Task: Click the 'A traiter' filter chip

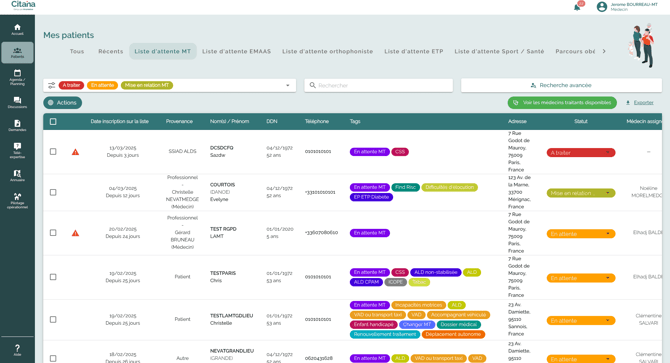Action: [x=71, y=85]
